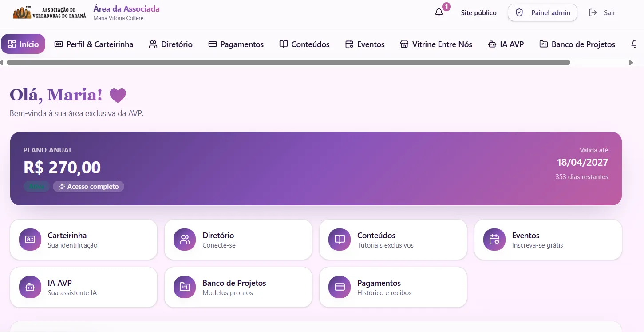Click the Eventos card calendar icon
Image resolution: width=644 pixels, height=332 pixels.
click(494, 240)
